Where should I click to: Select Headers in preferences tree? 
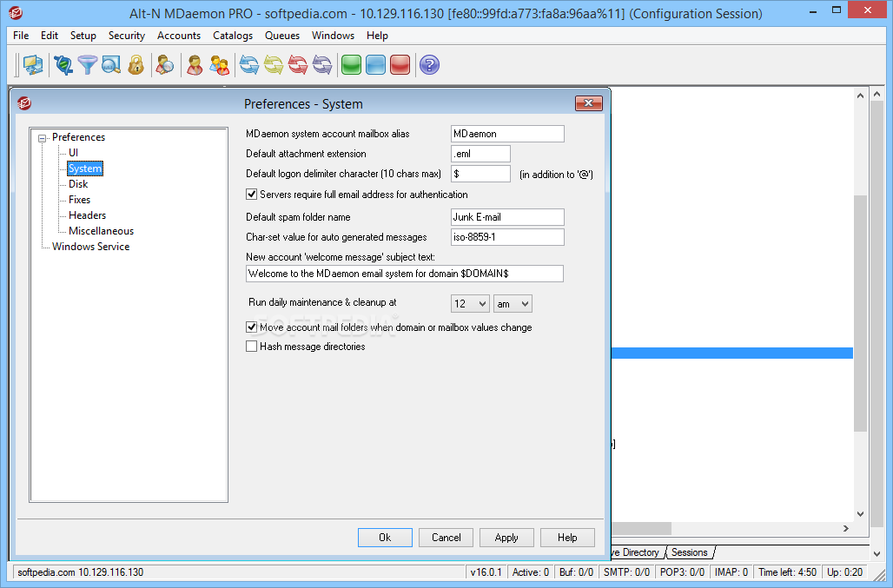pos(87,215)
